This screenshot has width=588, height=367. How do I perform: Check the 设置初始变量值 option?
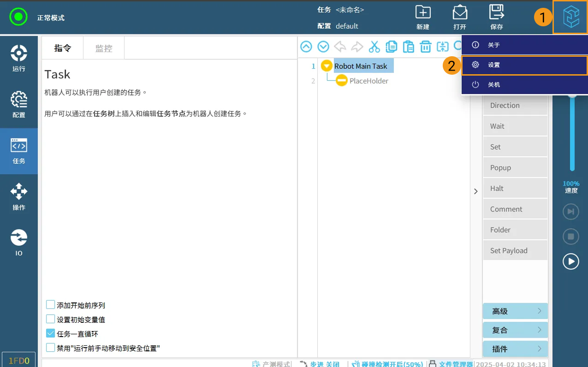point(50,319)
